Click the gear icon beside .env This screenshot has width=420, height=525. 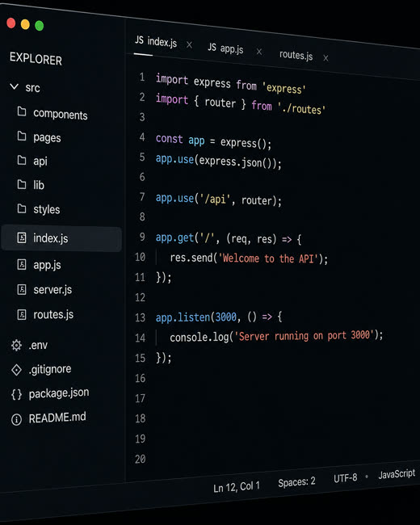coord(16,345)
